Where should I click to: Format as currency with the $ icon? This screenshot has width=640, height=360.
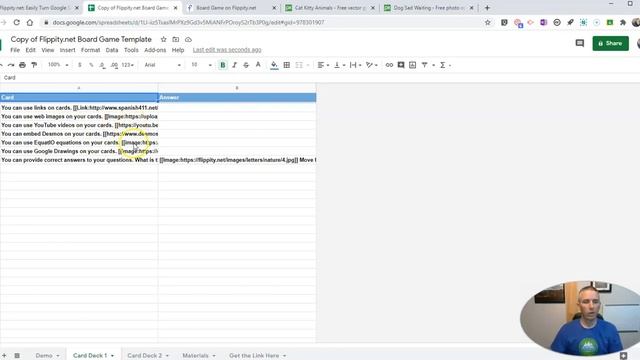[x=80, y=65]
